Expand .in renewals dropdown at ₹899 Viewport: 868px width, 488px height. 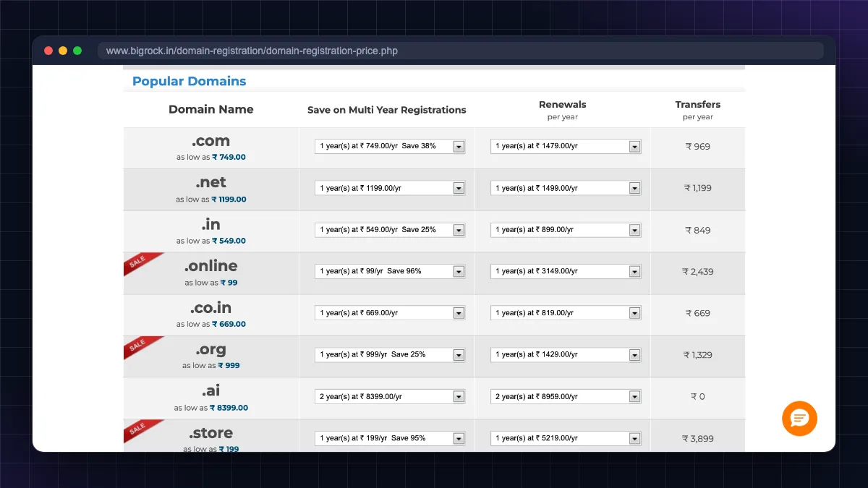[566, 230]
